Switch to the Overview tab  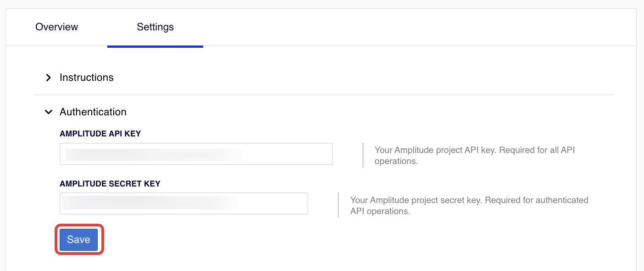click(56, 27)
